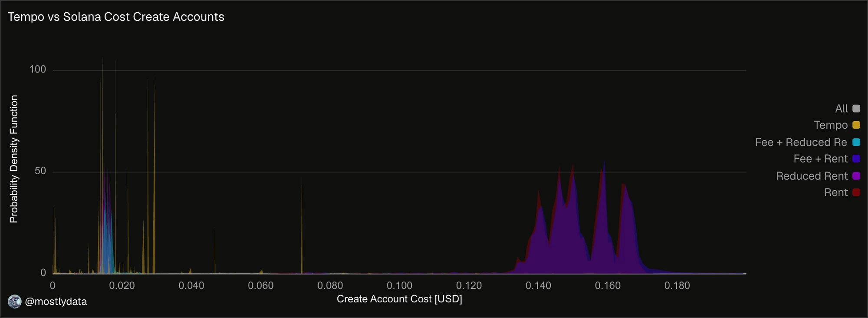The width and height of the screenshot is (868, 318).
Task: Click the 0.180 x-axis tick label
Action: click(x=677, y=286)
